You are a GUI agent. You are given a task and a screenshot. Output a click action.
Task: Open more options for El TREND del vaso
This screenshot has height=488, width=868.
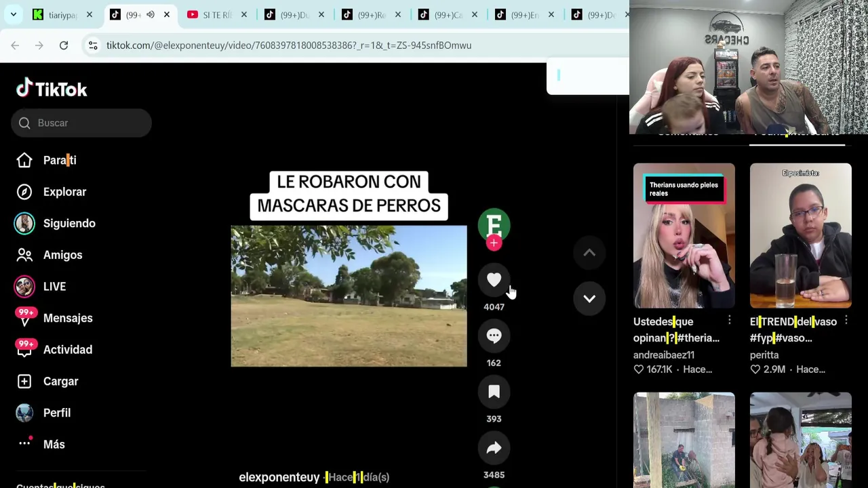[x=846, y=321]
